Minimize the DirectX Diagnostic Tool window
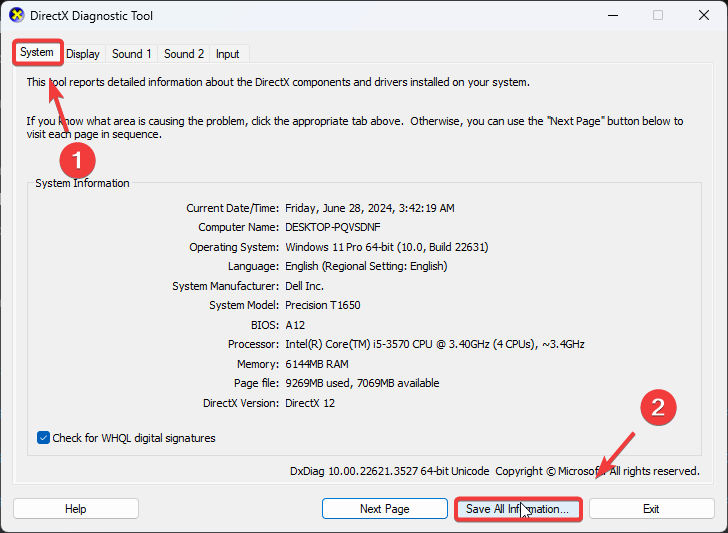 tap(613, 15)
